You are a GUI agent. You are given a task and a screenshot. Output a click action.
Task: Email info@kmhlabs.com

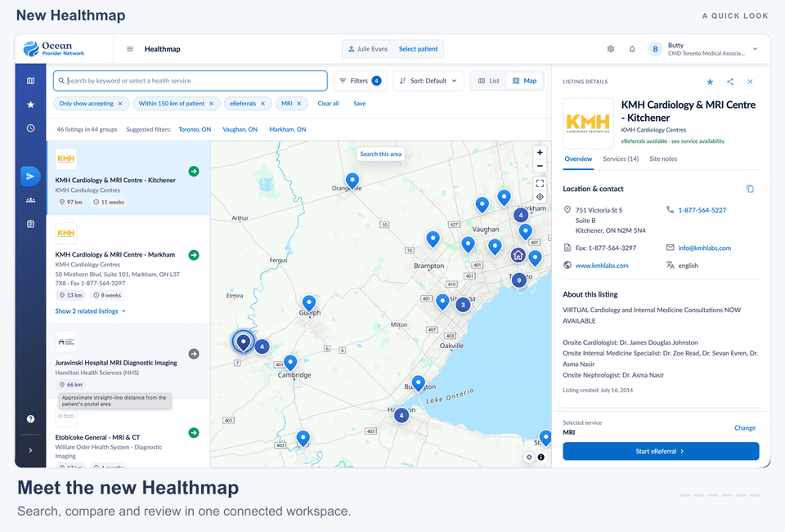(704, 248)
